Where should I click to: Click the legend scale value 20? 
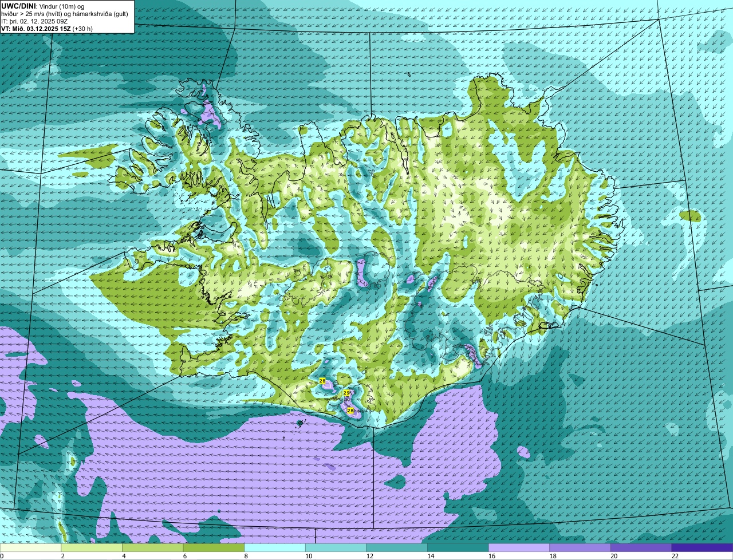point(613,556)
